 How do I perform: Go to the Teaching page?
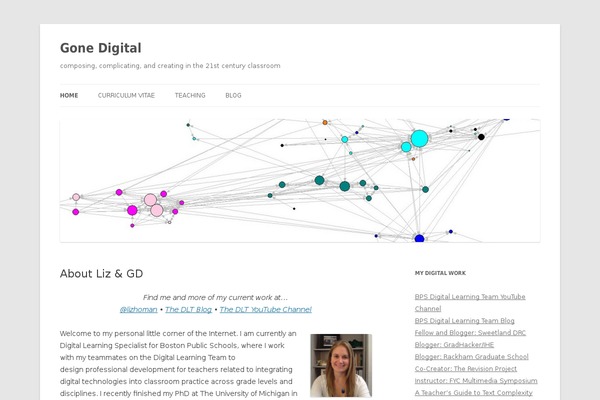tap(190, 95)
